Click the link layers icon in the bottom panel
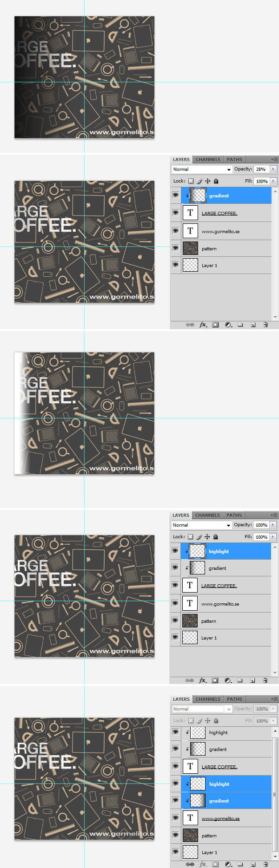This screenshot has width=279, height=868. [x=190, y=864]
